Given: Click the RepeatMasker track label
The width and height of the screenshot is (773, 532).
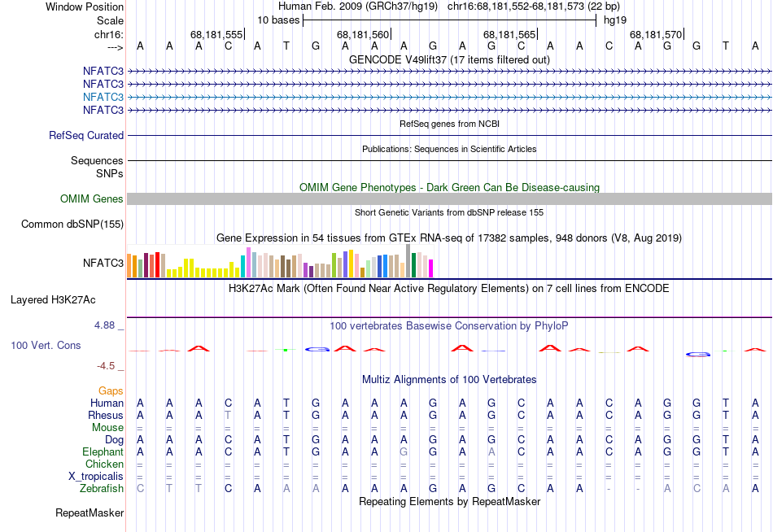Looking at the screenshot, I should (x=90, y=513).
